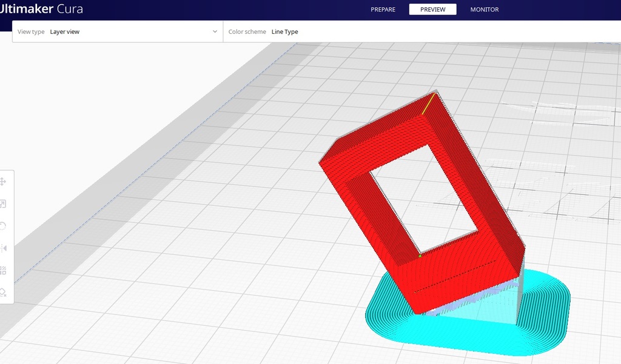Viewport: 621px width, 364px height.
Task: Click the View type label
Action: [31, 31]
